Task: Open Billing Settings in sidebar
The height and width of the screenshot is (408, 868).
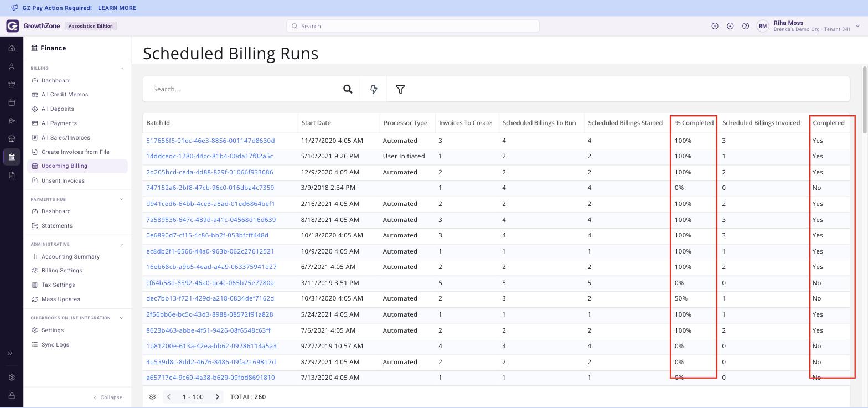Action: pyautogui.click(x=62, y=271)
